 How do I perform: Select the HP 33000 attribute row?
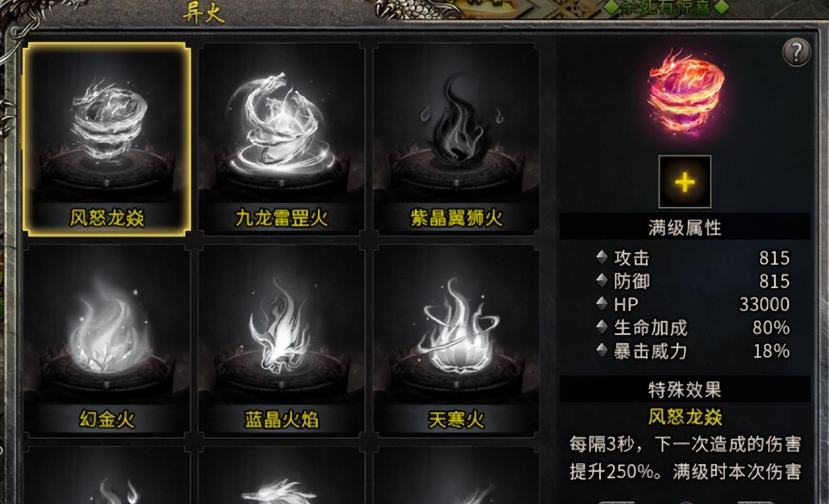coord(692,304)
